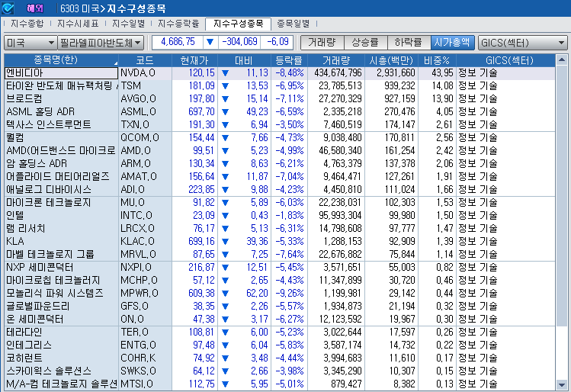Click the 비중% column header
The image size is (571, 392).
[x=436, y=60]
